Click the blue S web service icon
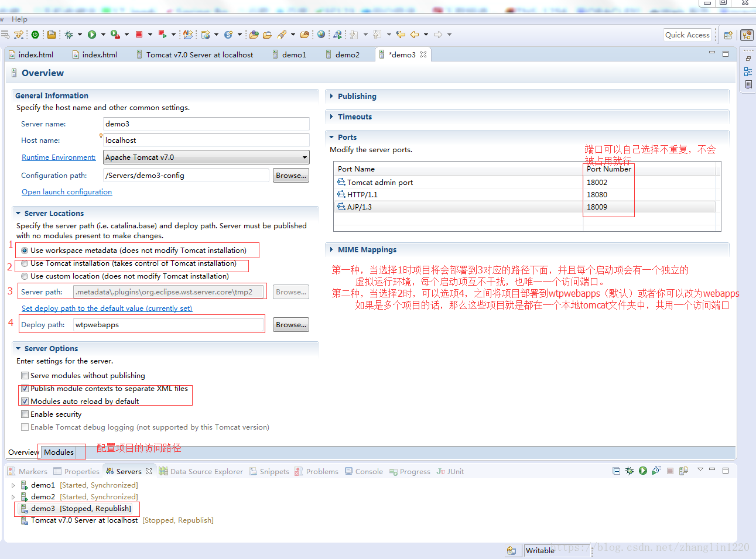The width and height of the screenshot is (756, 559). (228, 35)
